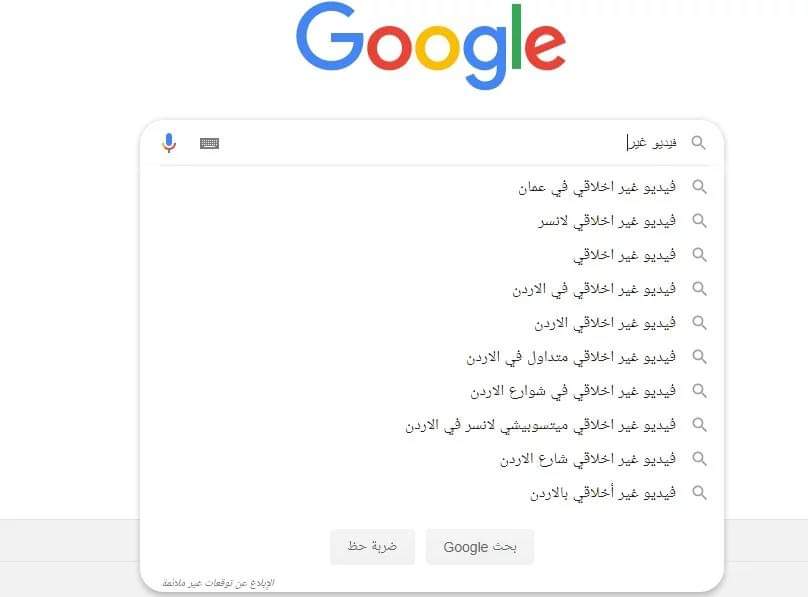Choose suggestion 'فيديو غير اخلاقي في الاردن'

594,289
